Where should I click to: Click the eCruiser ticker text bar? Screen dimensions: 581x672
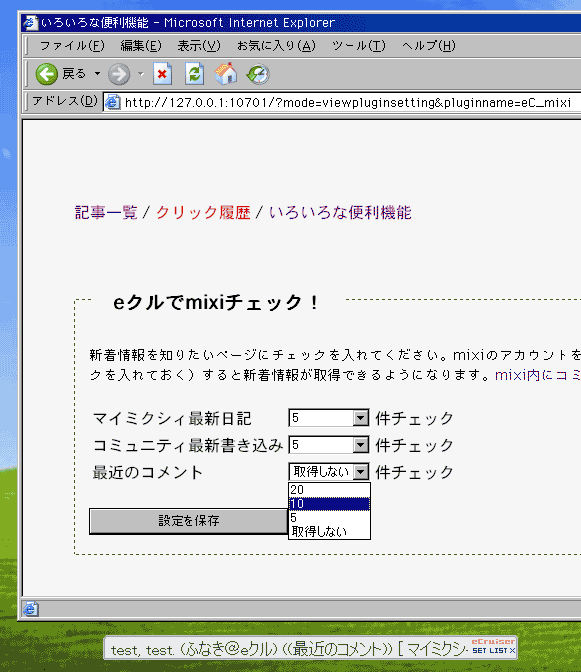point(287,649)
